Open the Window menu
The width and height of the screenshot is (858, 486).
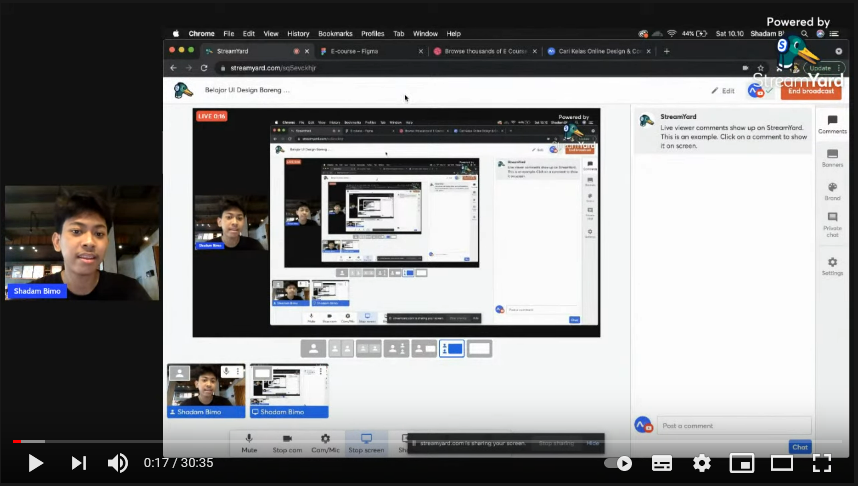click(x=425, y=33)
